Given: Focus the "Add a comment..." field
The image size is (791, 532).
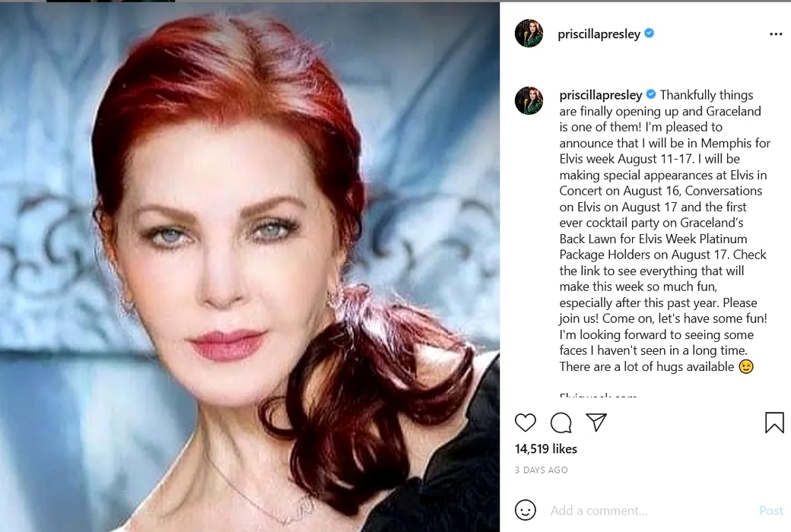Looking at the screenshot, I should click(x=646, y=511).
